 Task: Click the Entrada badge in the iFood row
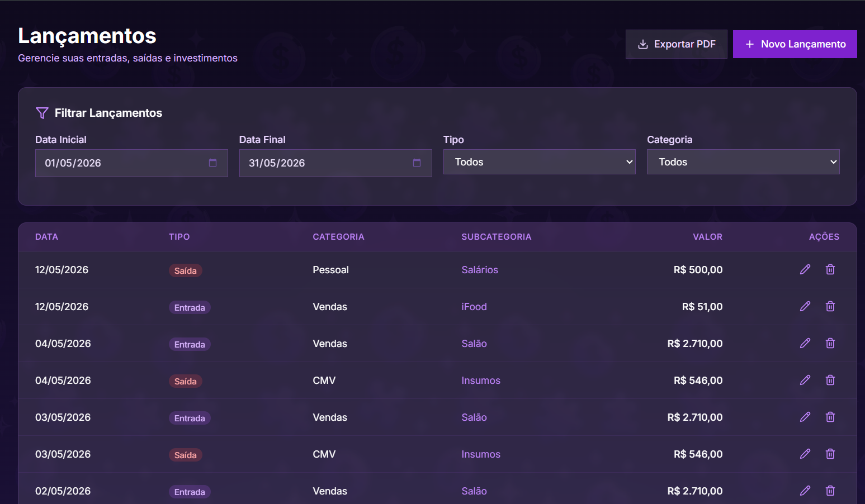190,307
